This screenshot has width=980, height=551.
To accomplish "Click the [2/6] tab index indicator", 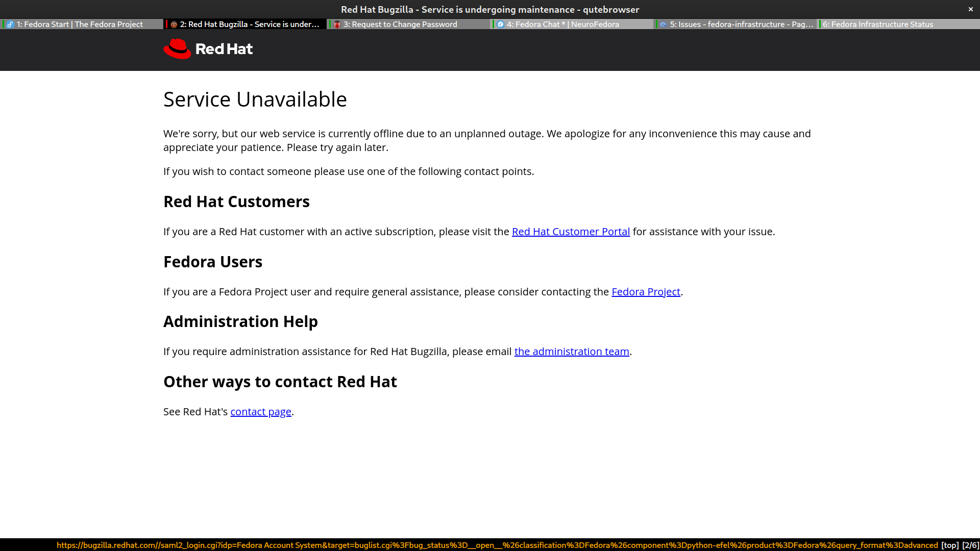I will click(x=970, y=545).
